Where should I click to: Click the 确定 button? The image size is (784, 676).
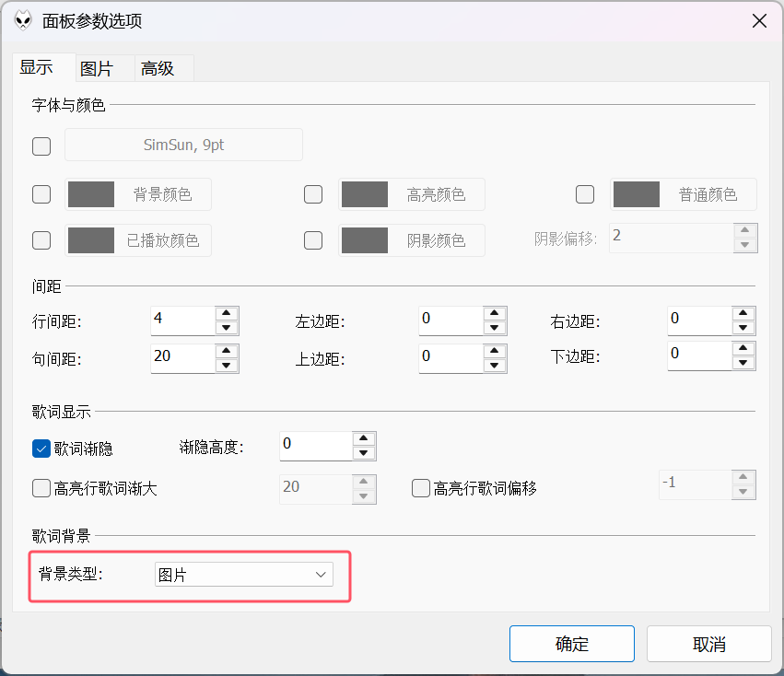click(x=572, y=644)
